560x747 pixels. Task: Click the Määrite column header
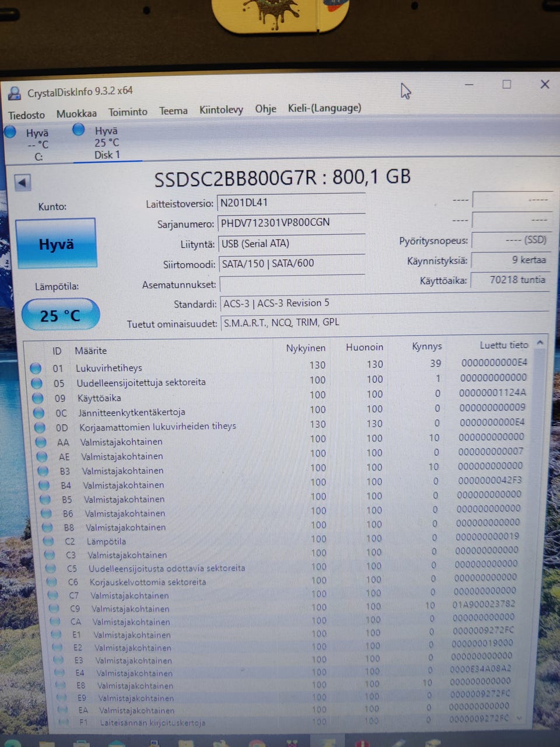[x=90, y=351]
